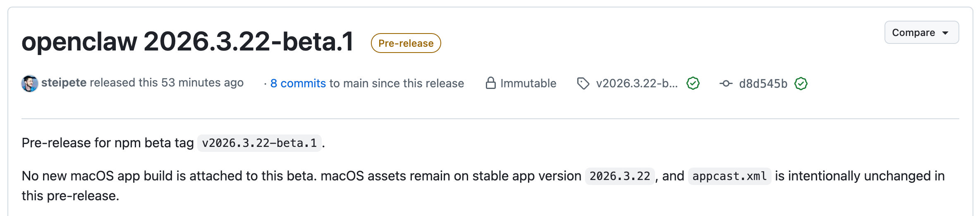This screenshot has height=216, width=980.
Task: Click the Pre-release badge
Action: point(406,43)
